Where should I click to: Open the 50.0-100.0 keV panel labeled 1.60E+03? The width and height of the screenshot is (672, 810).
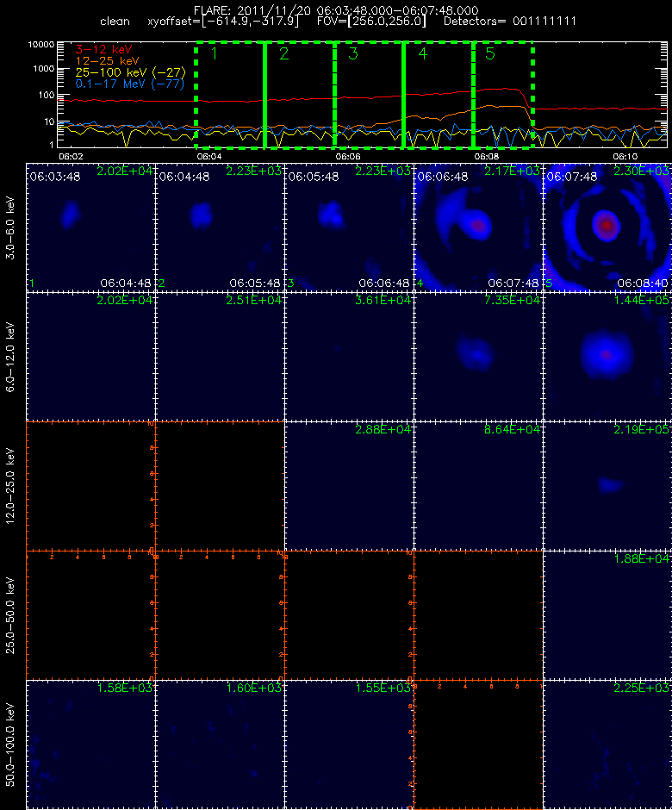220,745
